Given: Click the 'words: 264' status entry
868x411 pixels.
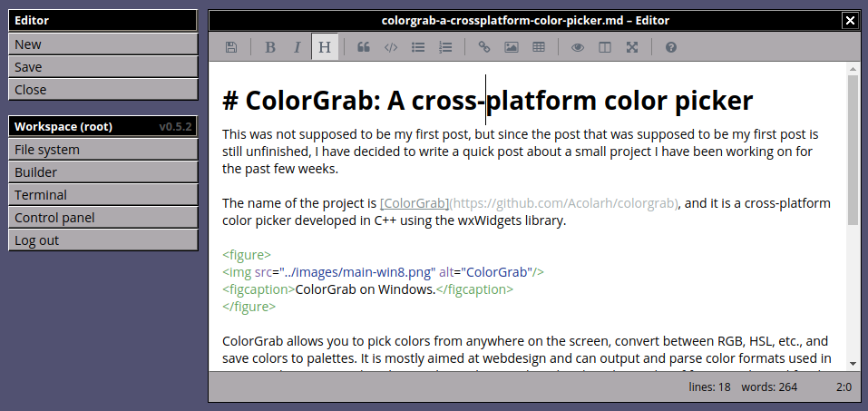Looking at the screenshot, I should pos(769,387).
